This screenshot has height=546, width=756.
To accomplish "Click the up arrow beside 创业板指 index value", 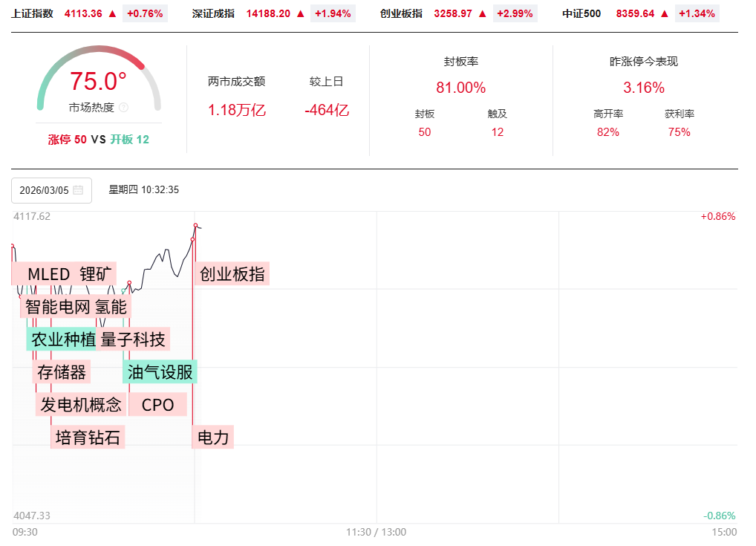I will point(483,13).
